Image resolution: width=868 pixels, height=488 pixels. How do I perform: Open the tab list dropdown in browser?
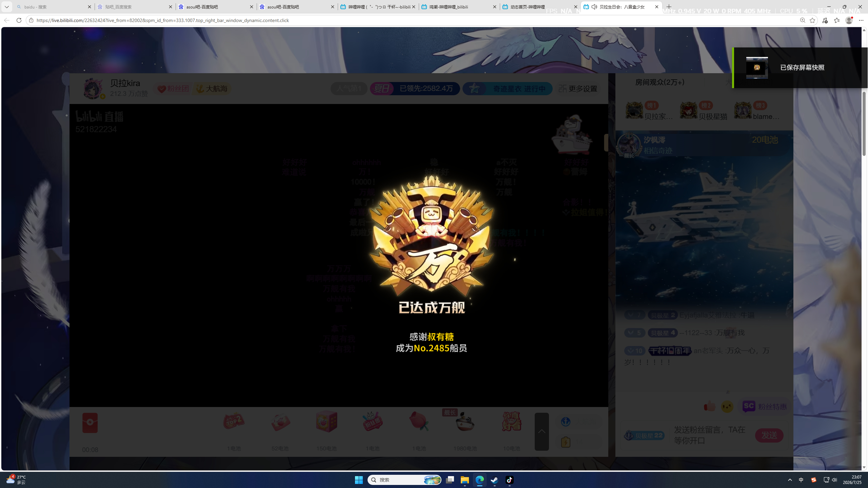[7, 7]
